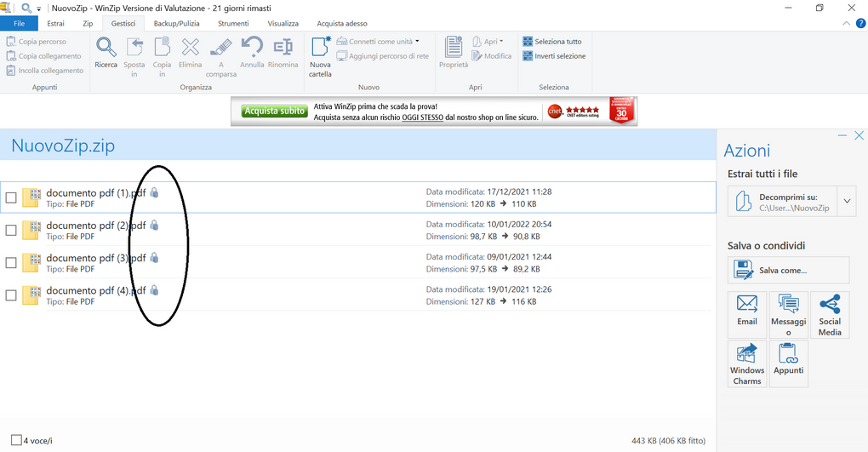
Task: Click the Salva come... button
Action: [788, 271]
